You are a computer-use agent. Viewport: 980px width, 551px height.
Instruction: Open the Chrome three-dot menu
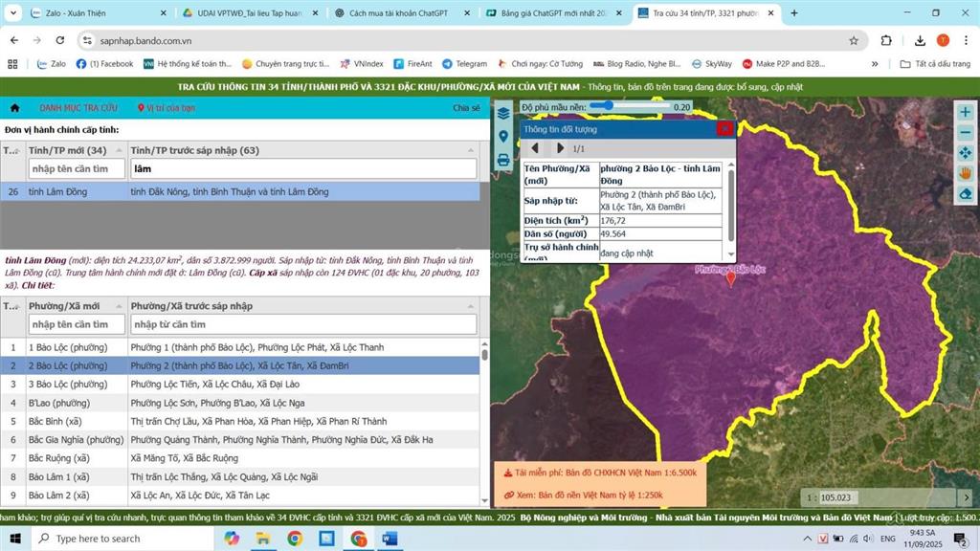[x=966, y=40]
